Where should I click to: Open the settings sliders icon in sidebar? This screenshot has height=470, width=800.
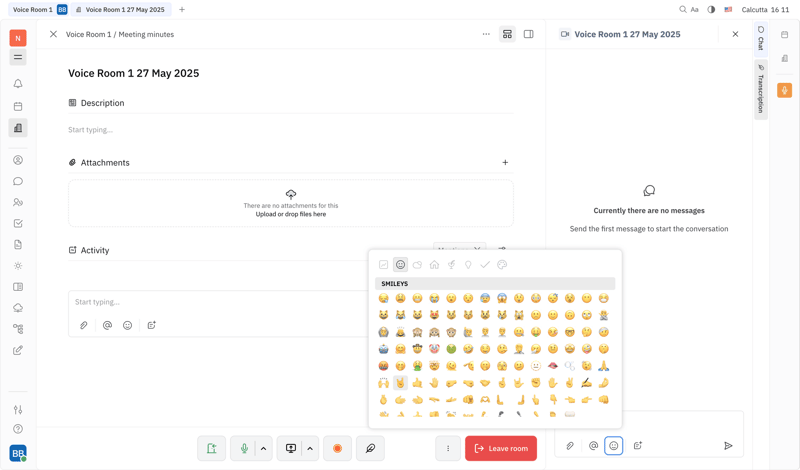click(18, 409)
